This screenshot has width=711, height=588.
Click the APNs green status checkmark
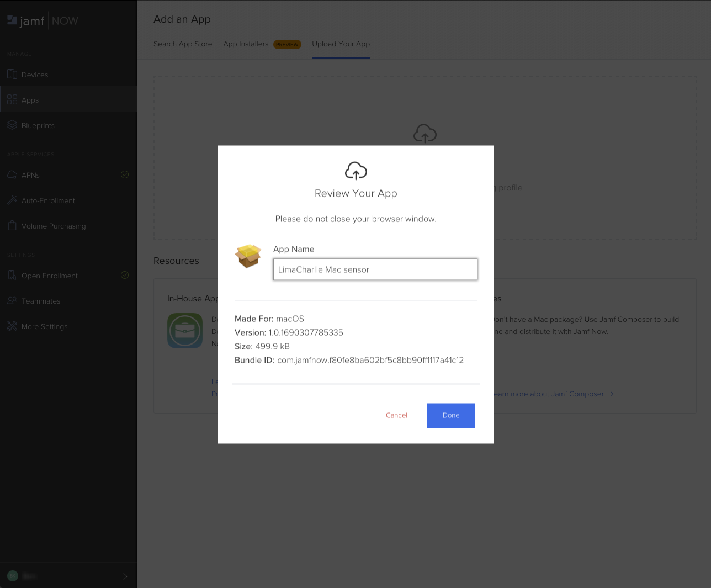(125, 174)
